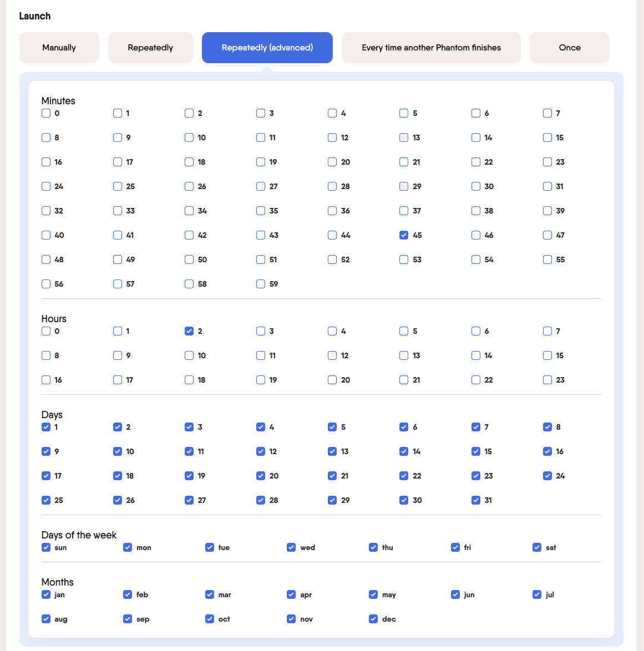Viewport: 644px width, 651px height.
Task: Uncheck the dec month checkbox
Action: [x=373, y=619]
